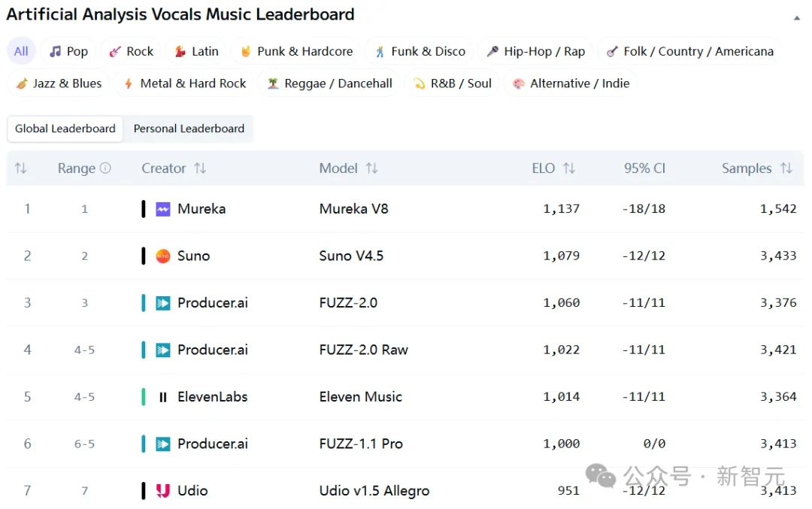
Task: Filter by Metal & Hard Rock
Action: [184, 83]
